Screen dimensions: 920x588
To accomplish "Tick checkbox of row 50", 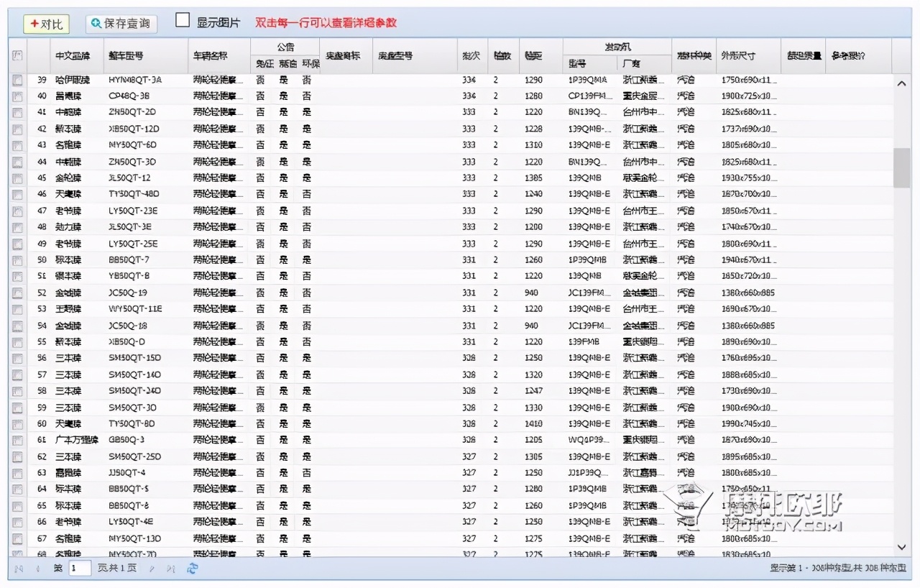I will 17,260.
